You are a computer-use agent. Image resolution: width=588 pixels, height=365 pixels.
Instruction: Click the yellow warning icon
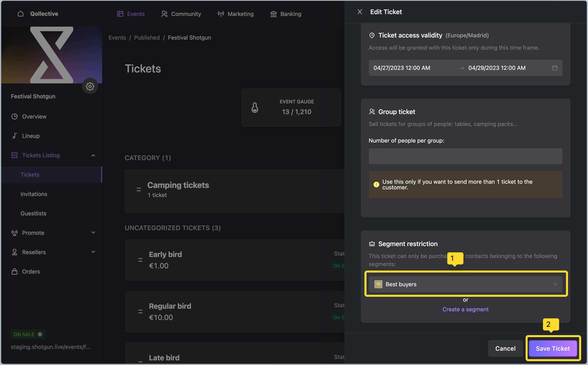click(376, 185)
